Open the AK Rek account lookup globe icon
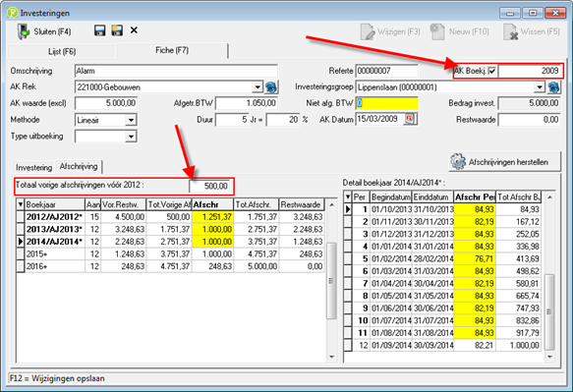The image size is (573, 392). (271, 87)
